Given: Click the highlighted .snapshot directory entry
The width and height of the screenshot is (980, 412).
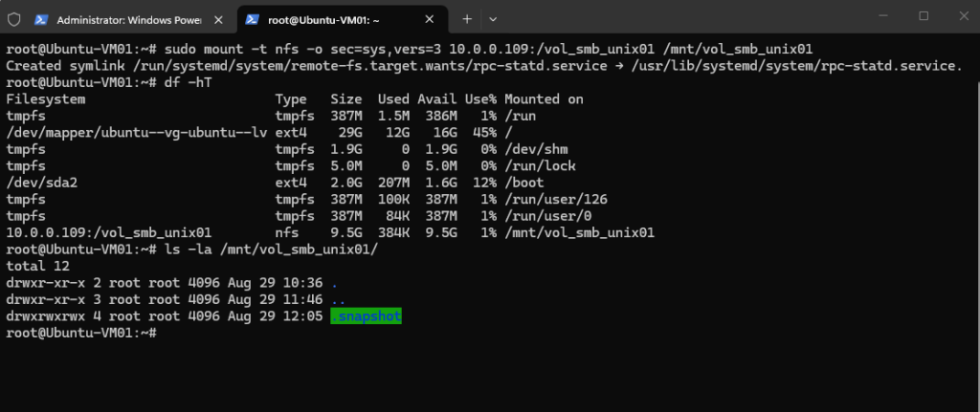Looking at the screenshot, I should click(x=366, y=316).
